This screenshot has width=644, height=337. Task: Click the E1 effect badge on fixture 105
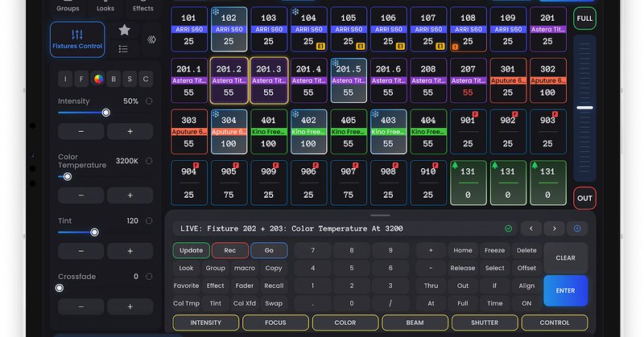(360, 47)
